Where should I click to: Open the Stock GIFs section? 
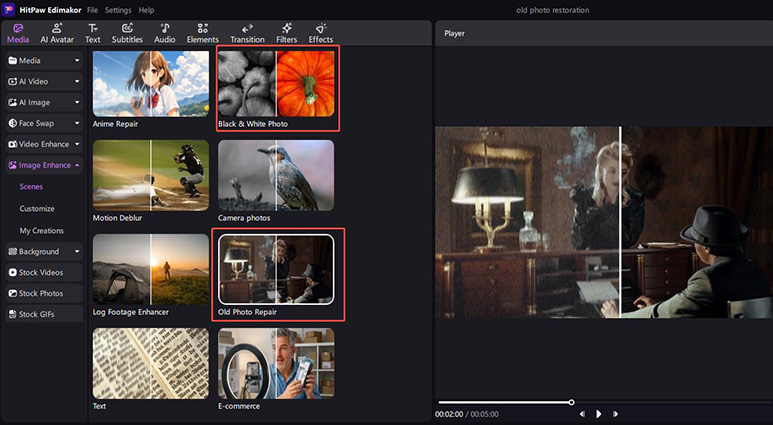coord(44,314)
